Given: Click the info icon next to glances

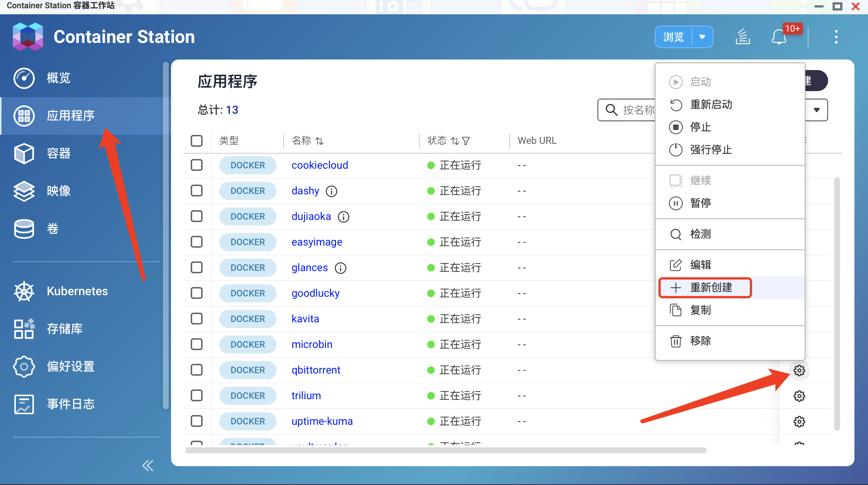Looking at the screenshot, I should click(x=341, y=268).
